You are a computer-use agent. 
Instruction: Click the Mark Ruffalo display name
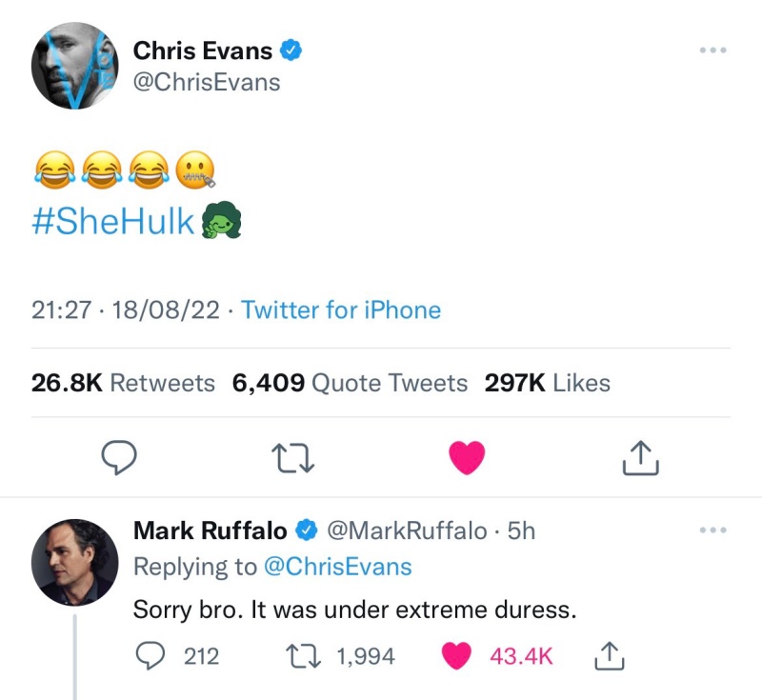click(210, 530)
